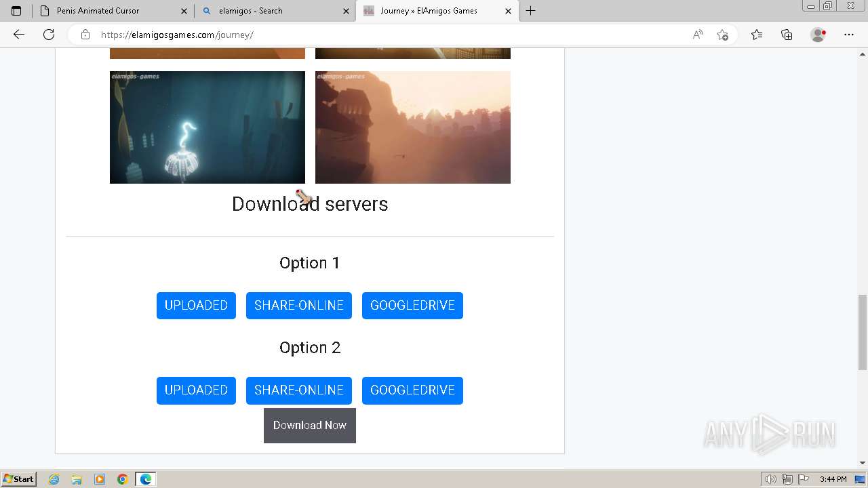Image resolution: width=868 pixels, height=488 pixels.
Task: Click SHARE-ONLINE under Option 2
Action: 299,390
